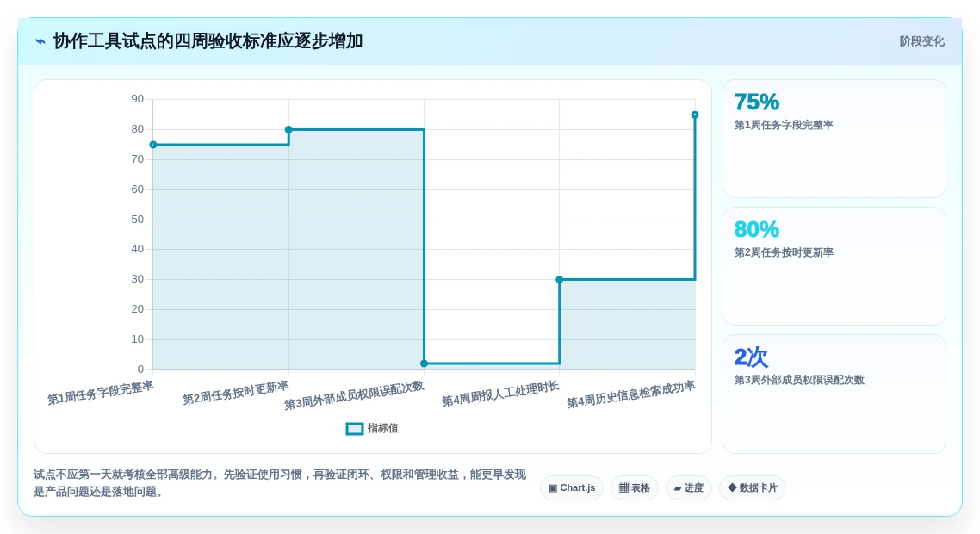Click the 指标值 legend label
The width and height of the screenshot is (980, 534).
coord(382,428)
